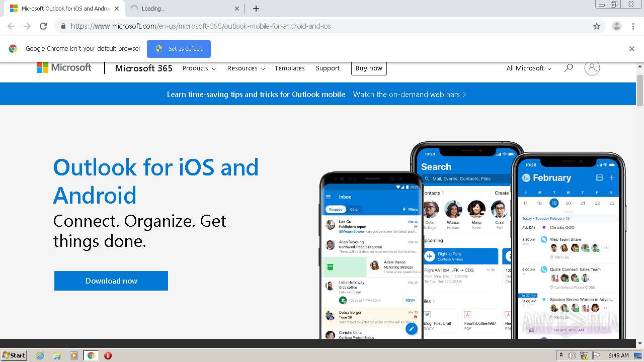The height and width of the screenshot is (362, 644).
Task: Click the compose pencil icon on phone
Action: coord(412,329)
